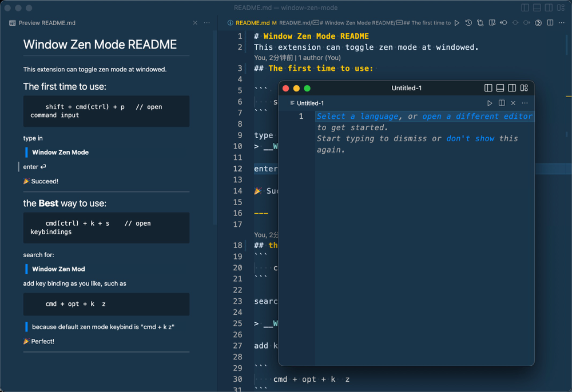572x392 pixels.
Task: Open file history clock icon in README toolbar
Action: 468,23
